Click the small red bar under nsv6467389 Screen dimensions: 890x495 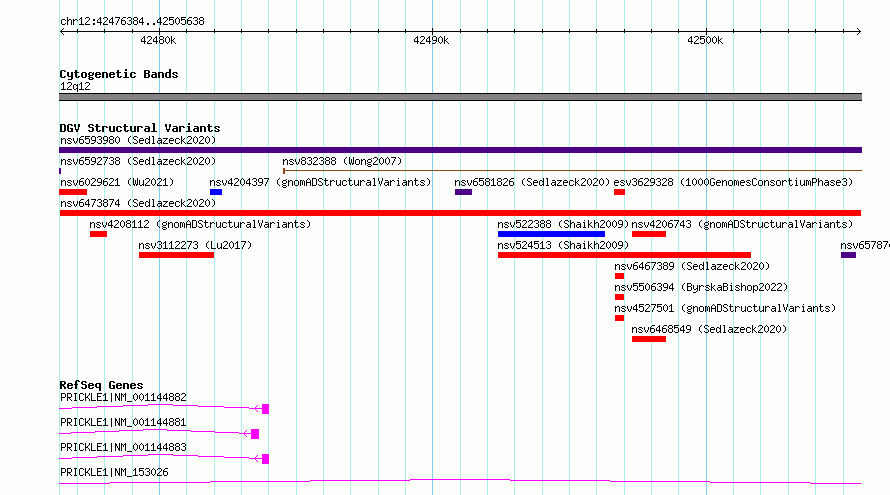click(619, 276)
